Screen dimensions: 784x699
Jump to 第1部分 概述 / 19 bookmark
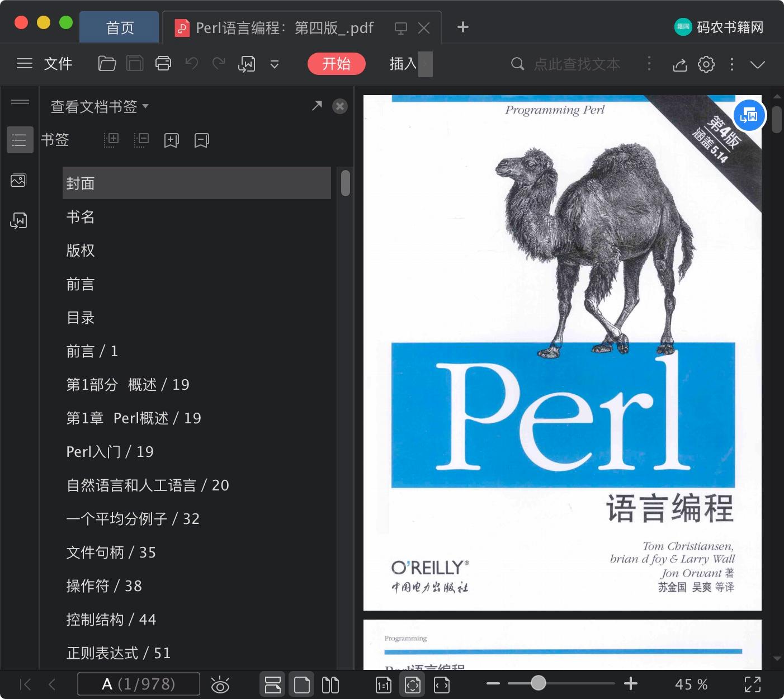(128, 385)
